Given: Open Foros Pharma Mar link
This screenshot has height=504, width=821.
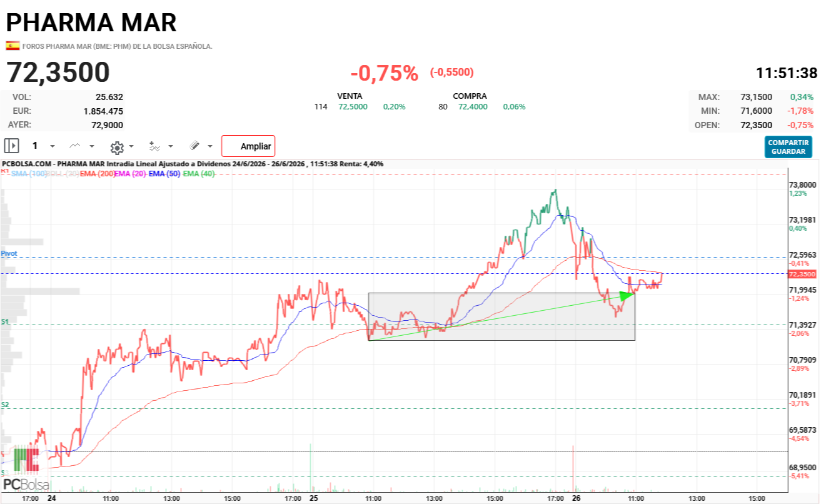Looking at the screenshot, I should tap(118, 46).
